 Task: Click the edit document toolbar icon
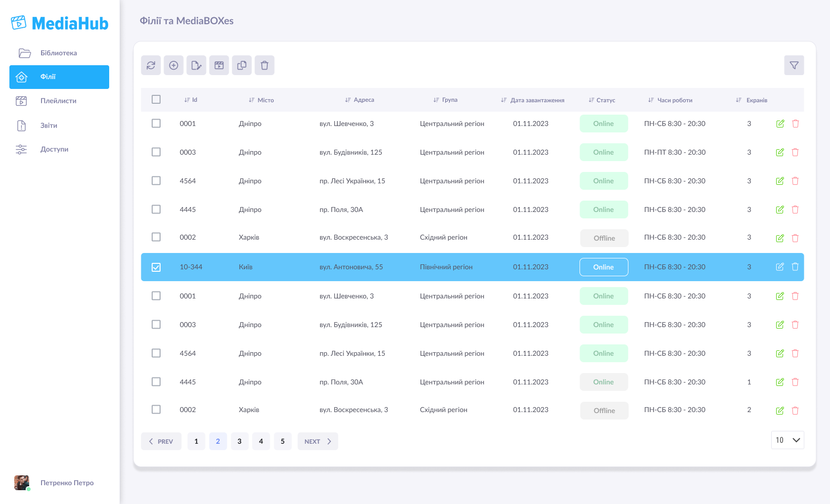pos(196,65)
